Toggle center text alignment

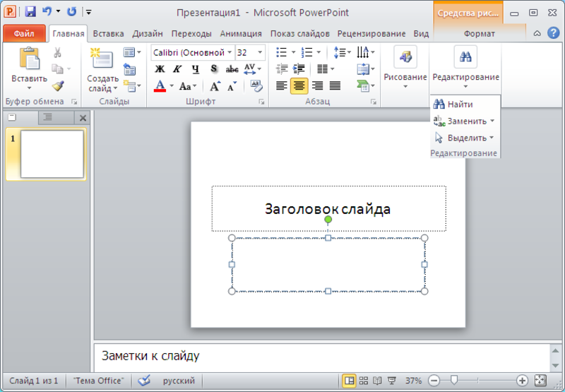point(299,86)
